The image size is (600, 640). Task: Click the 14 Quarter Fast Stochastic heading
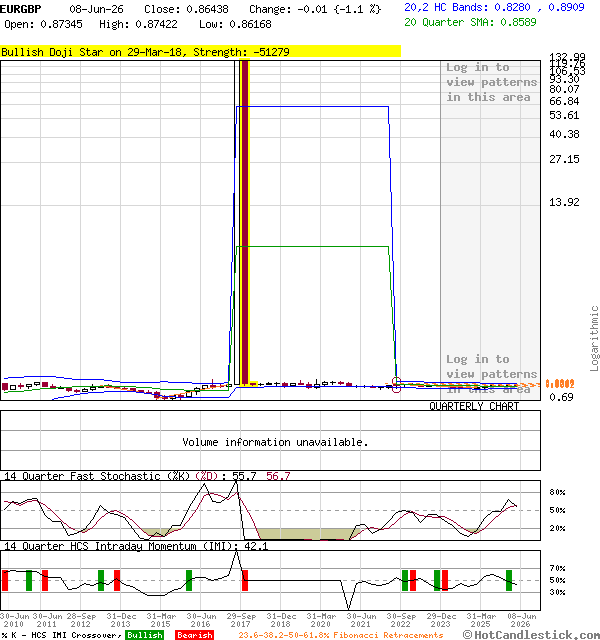(x=97, y=476)
